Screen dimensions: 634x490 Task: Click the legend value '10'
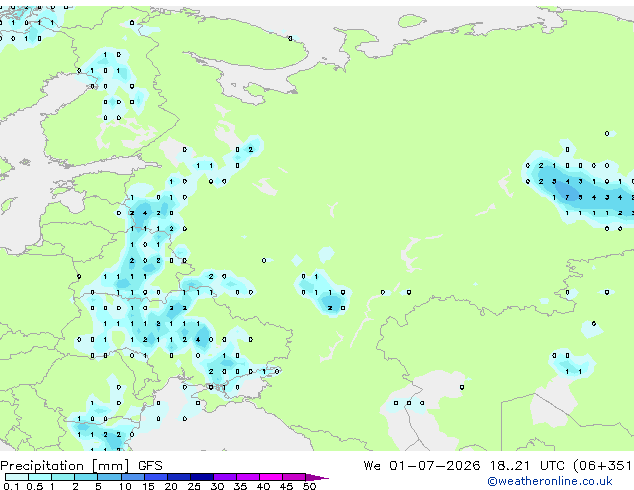coord(125,486)
